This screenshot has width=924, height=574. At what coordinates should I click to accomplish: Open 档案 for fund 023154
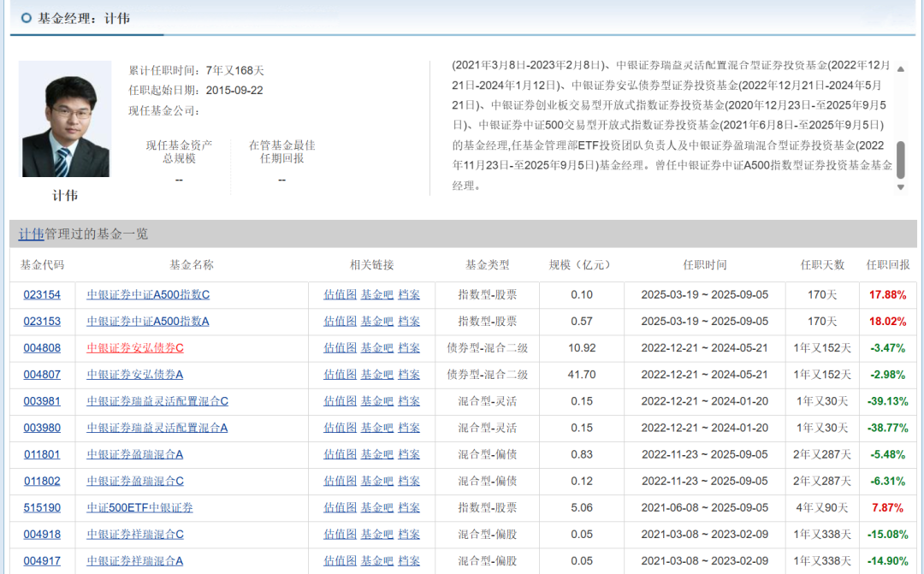pyautogui.click(x=409, y=294)
